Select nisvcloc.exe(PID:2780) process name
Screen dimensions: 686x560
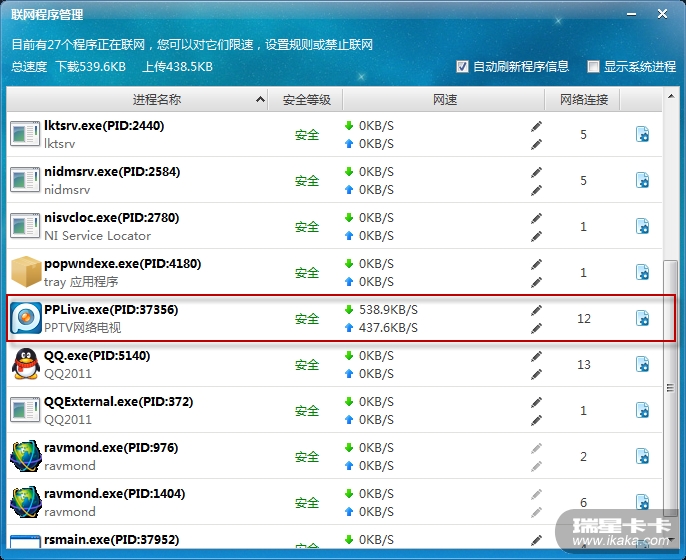(x=112, y=218)
